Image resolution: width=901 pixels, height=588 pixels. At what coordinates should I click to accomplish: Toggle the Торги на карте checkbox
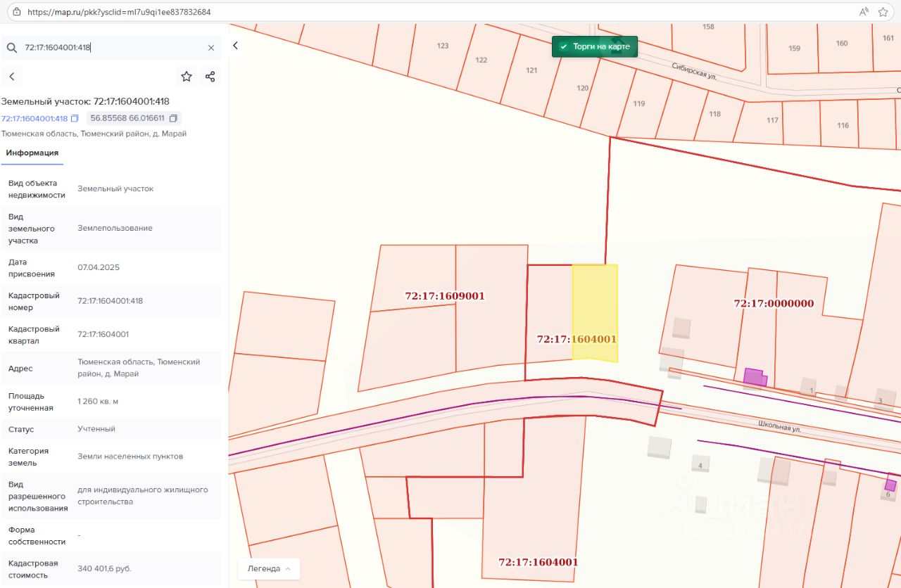point(563,46)
